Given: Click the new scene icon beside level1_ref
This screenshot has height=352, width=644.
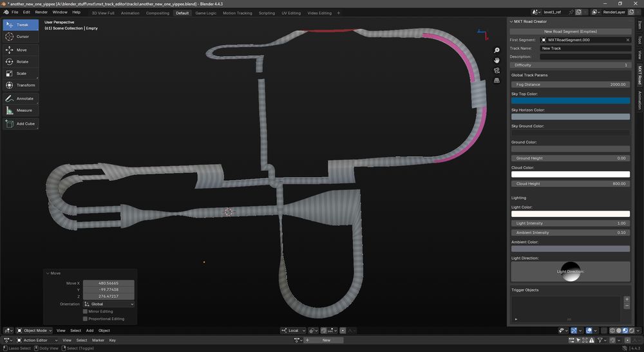Looking at the screenshot, I should coord(578,12).
